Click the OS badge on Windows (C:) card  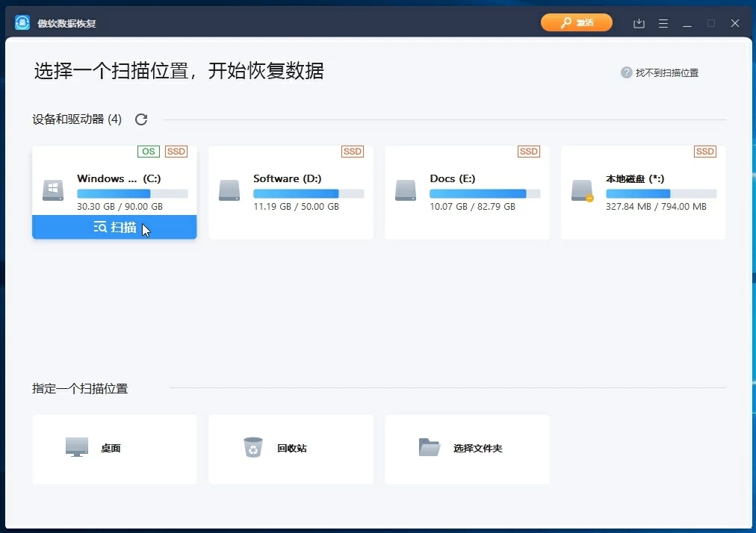point(148,152)
